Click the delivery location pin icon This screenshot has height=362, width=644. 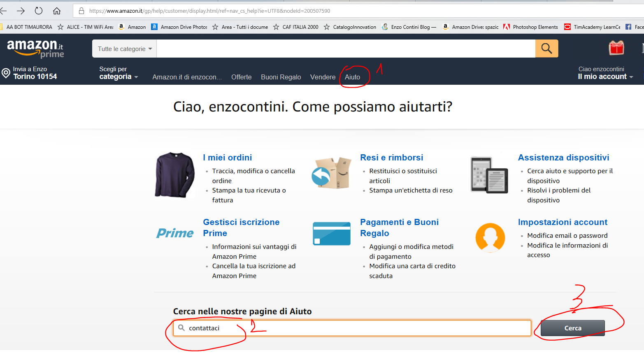[6, 73]
